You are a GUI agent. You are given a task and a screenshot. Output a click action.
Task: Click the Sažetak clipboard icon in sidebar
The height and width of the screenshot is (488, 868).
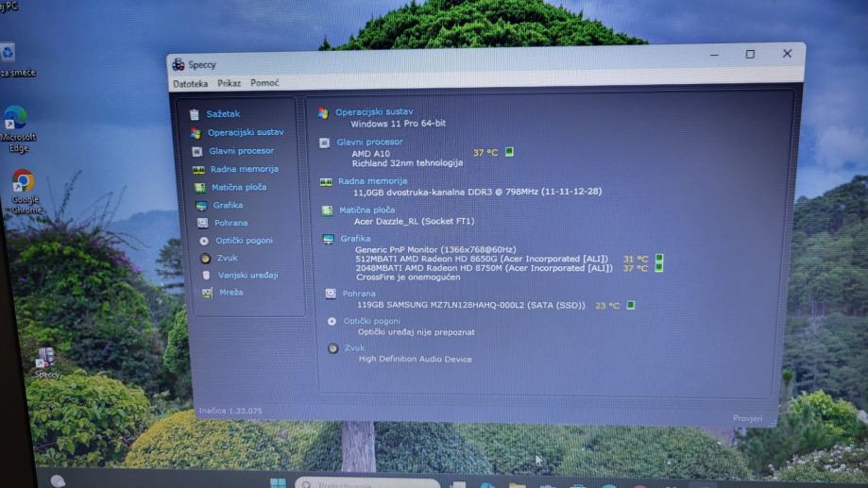194,114
